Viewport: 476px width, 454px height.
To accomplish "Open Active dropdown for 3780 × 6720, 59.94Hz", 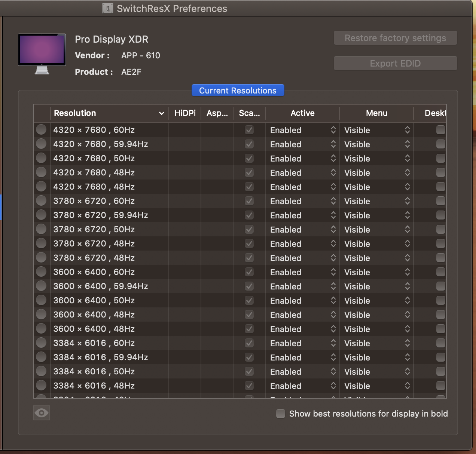I will point(302,215).
